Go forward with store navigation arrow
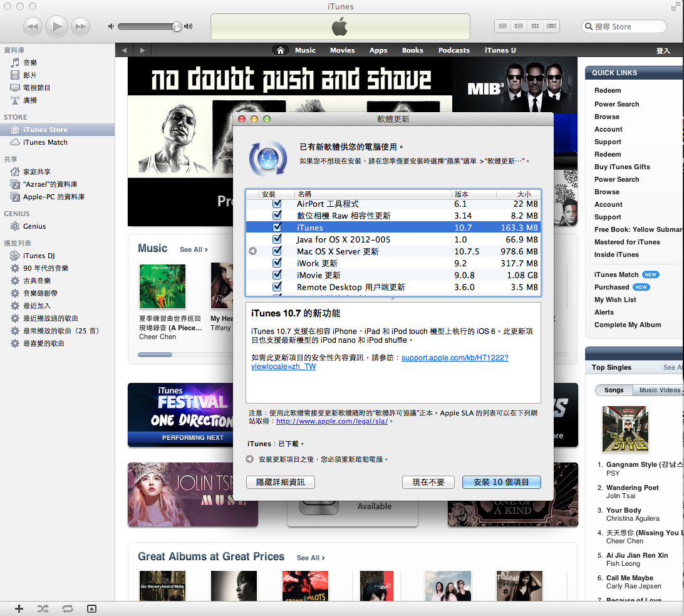Image resolution: width=684 pixels, height=616 pixels. 142,50
